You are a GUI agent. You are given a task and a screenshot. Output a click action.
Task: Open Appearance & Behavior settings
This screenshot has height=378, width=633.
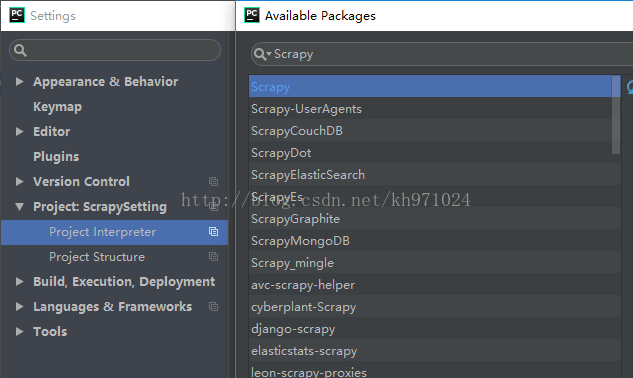(x=105, y=82)
